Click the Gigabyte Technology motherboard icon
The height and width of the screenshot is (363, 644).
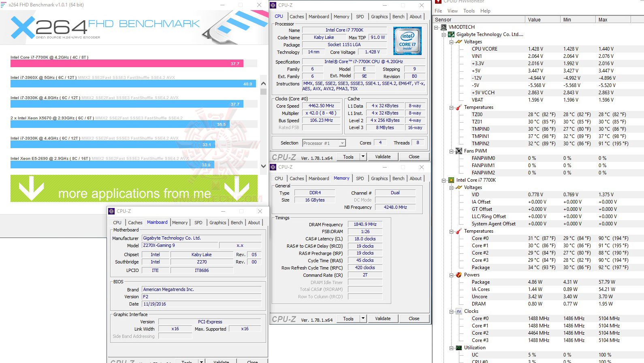451,34
